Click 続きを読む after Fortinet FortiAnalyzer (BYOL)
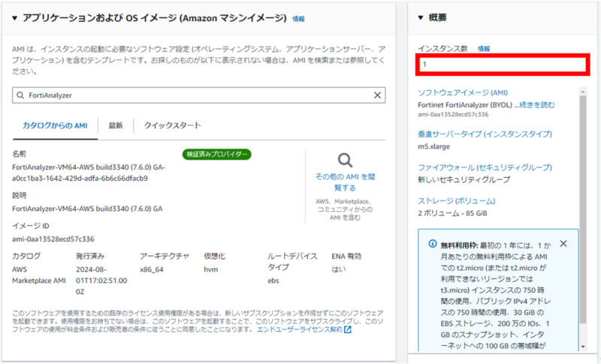601x364 pixels. [537, 105]
